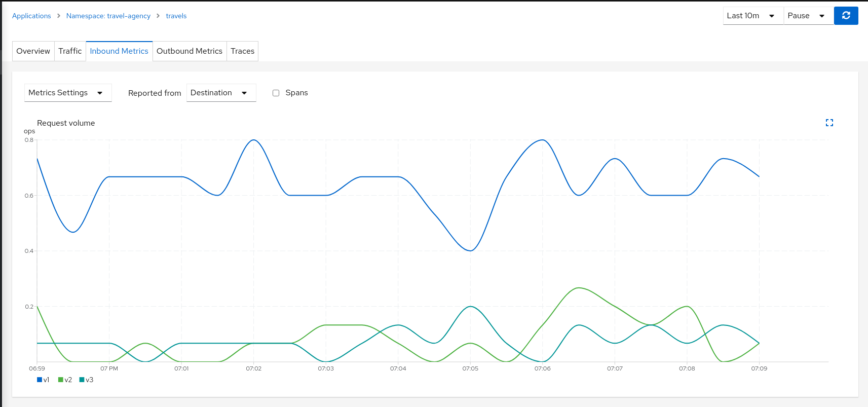Click the v3 teal legend swatch

tap(82, 380)
